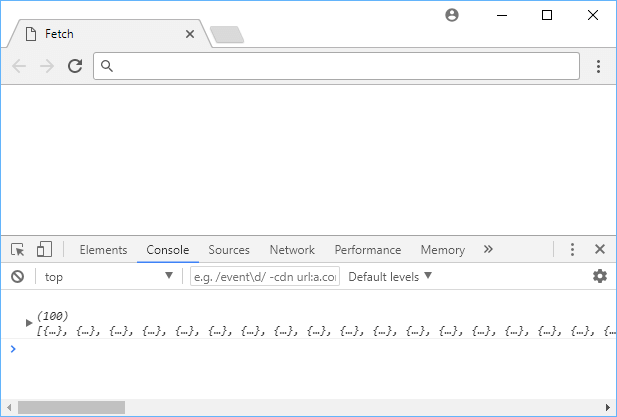Switch to the Elements panel
The height and width of the screenshot is (417, 617).
(x=103, y=250)
